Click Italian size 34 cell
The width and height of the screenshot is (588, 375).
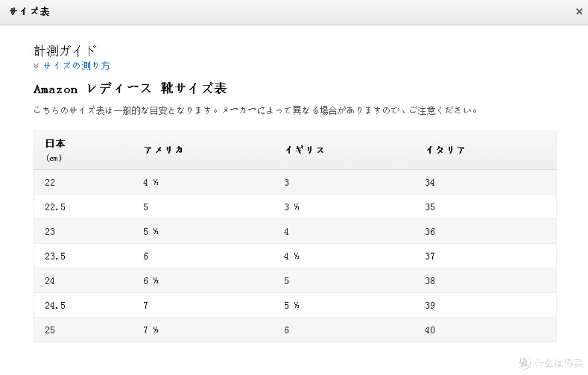click(x=430, y=182)
